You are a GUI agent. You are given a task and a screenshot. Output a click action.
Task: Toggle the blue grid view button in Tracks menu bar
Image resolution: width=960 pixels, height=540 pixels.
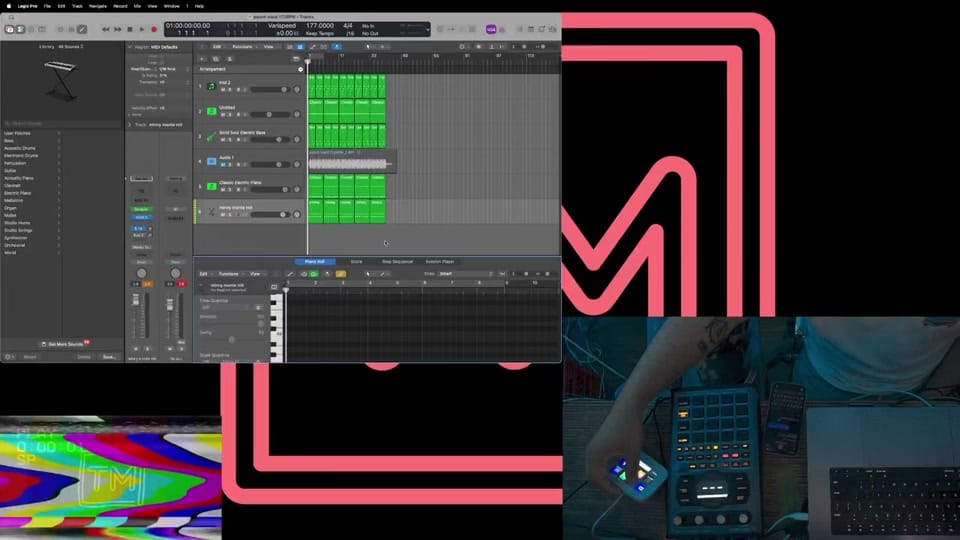pyautogui.click(x=300, y=47)
